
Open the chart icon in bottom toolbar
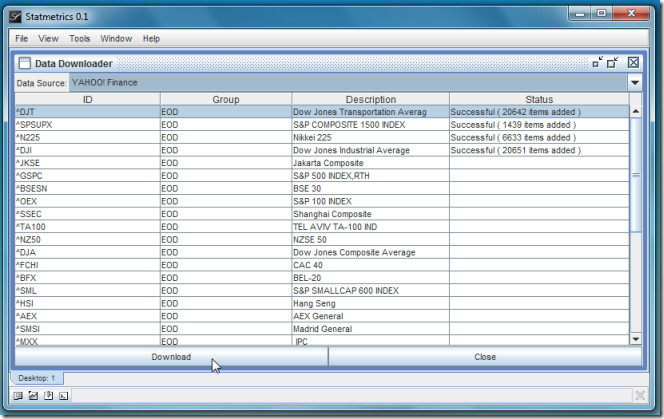[33, 396]
